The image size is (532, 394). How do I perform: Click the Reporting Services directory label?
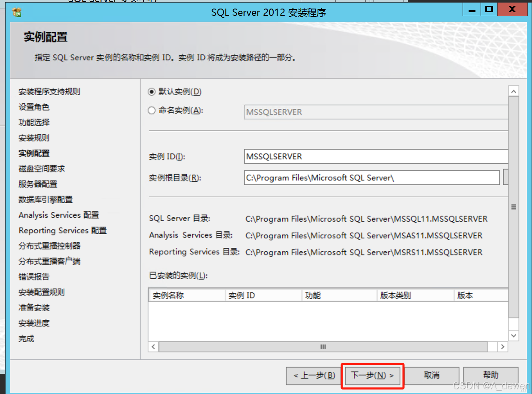[194, 252]
